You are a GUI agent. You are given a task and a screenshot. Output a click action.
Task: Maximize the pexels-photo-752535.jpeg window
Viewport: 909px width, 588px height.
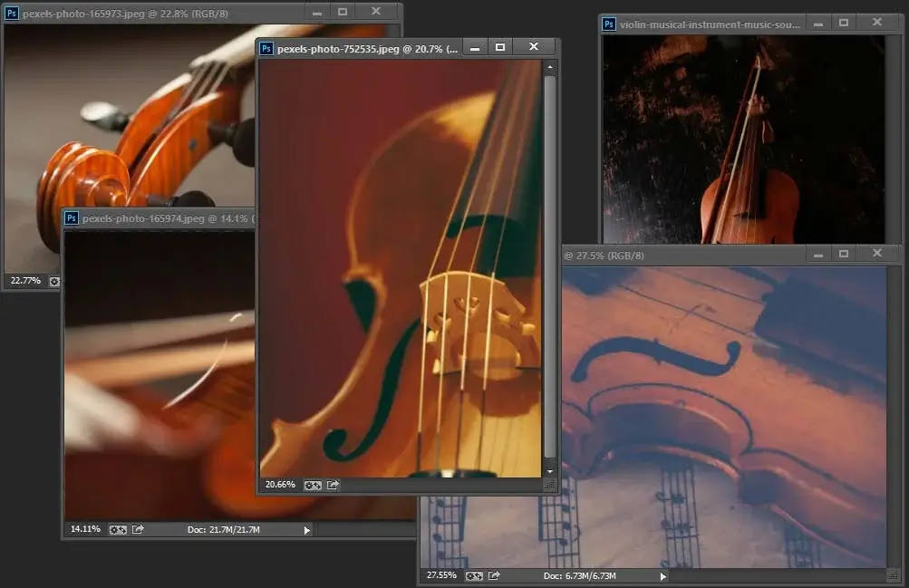(x=500, y=47)
